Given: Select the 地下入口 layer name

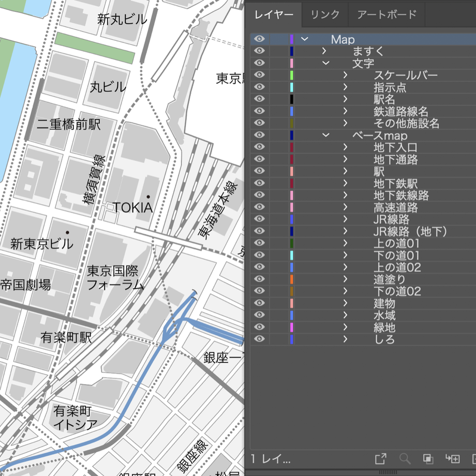Looking at the screenshot, I should 396,147.
